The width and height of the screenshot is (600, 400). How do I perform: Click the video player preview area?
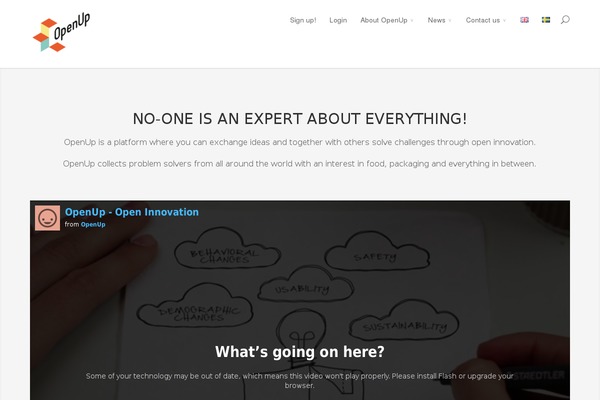pyautogui.click(x=300, y=300)
